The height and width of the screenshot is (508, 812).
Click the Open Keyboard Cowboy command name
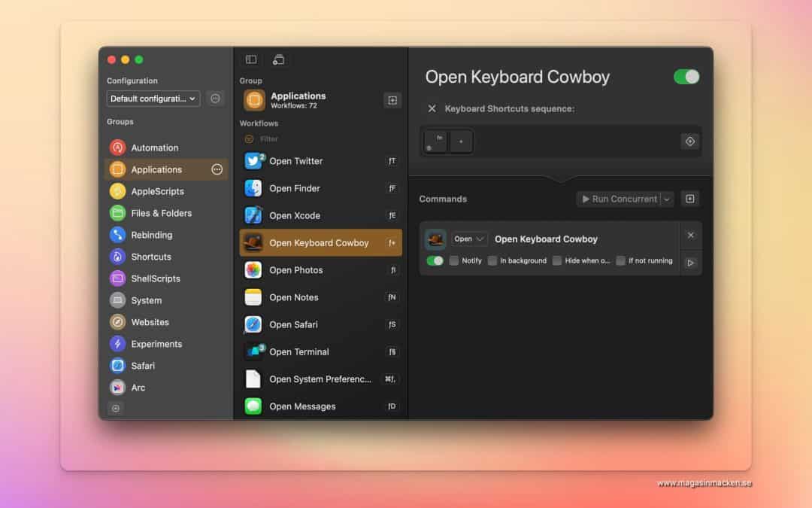(546, 239)
